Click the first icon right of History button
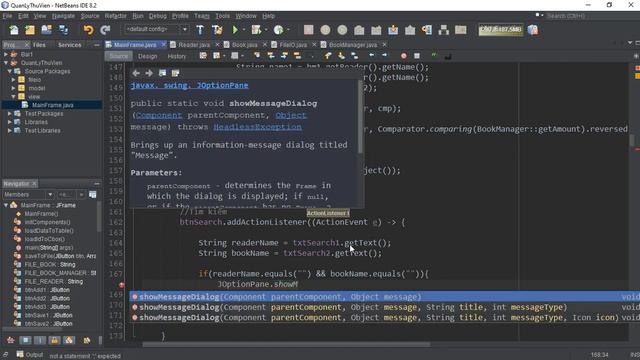 coord(203,56)
